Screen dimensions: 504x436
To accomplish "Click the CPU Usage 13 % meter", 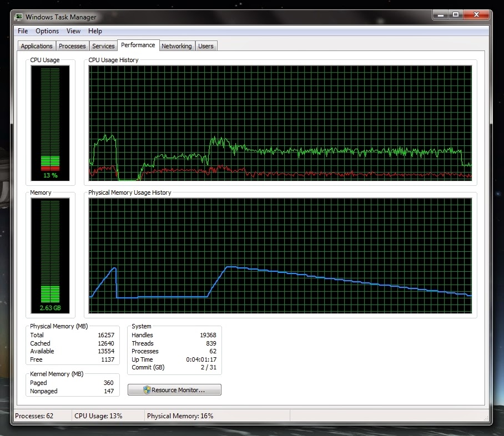I will coord(50,123).
